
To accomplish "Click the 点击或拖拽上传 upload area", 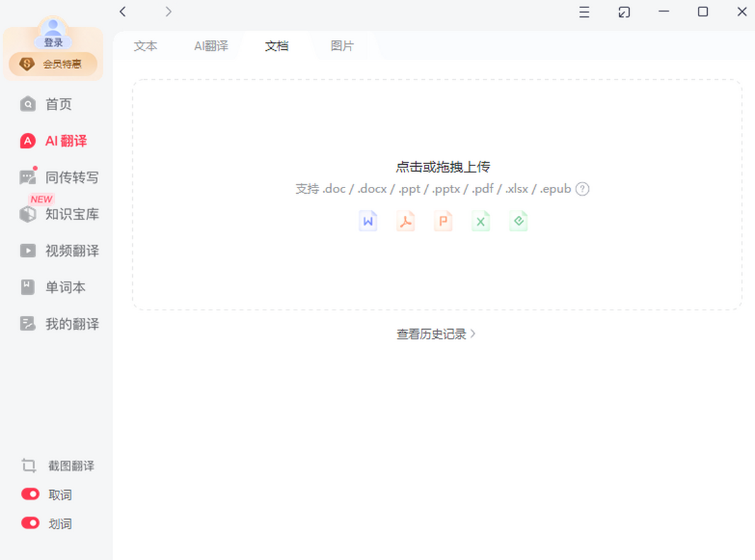I will (x=442, y=167).
